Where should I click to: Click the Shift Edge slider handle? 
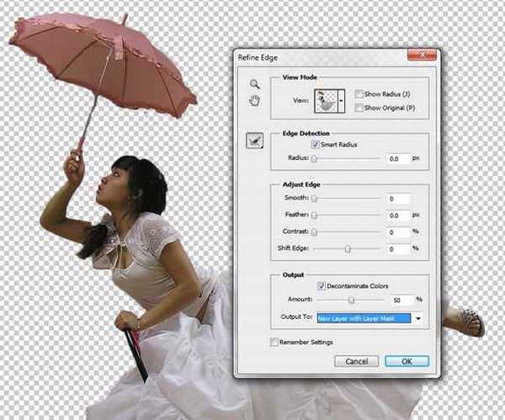348,249
